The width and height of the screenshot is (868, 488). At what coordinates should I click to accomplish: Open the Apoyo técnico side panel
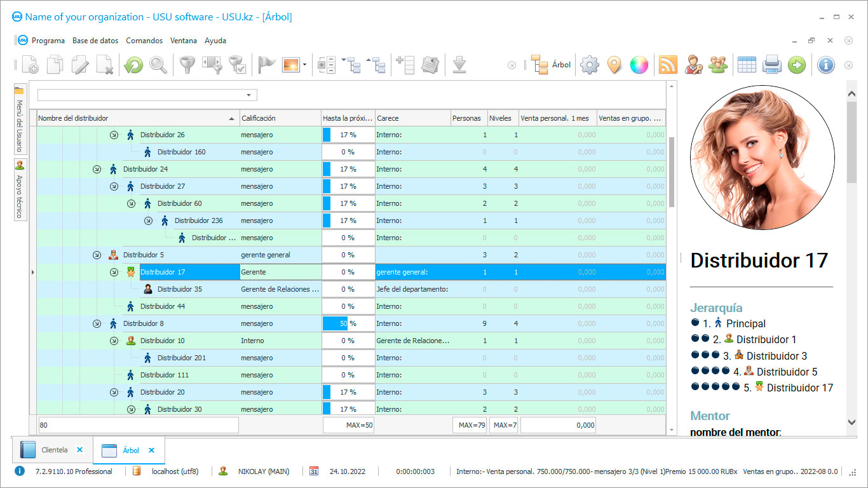point(19,190)
